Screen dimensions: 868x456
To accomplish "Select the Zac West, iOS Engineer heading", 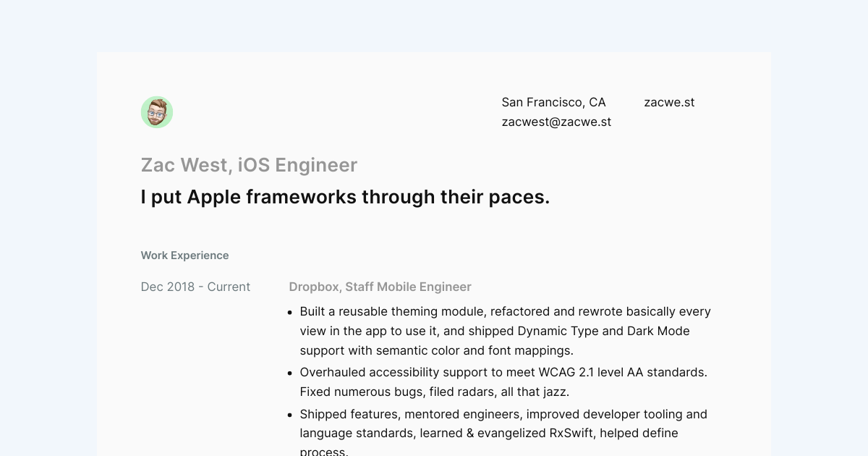I will tap(249, 165).
